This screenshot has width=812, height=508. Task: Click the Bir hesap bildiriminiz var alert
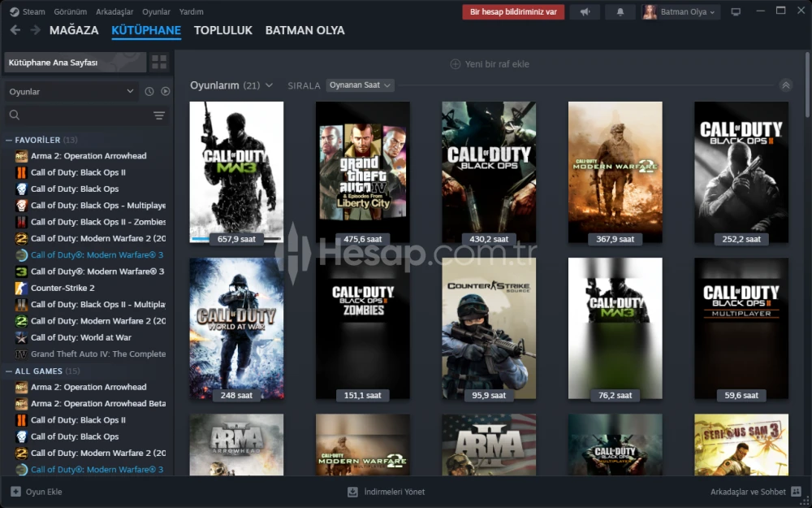click(x=512, y=11)
